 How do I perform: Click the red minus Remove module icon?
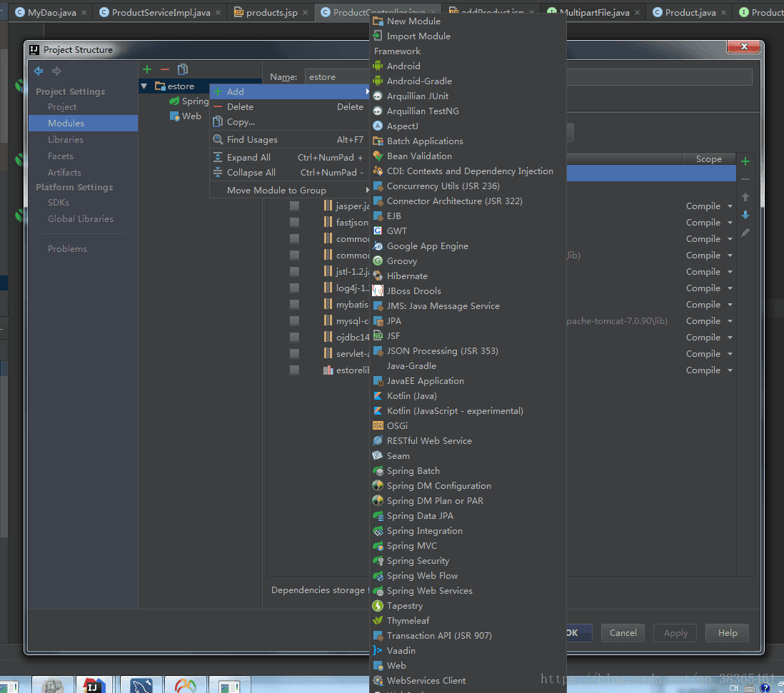pos(165,69)
